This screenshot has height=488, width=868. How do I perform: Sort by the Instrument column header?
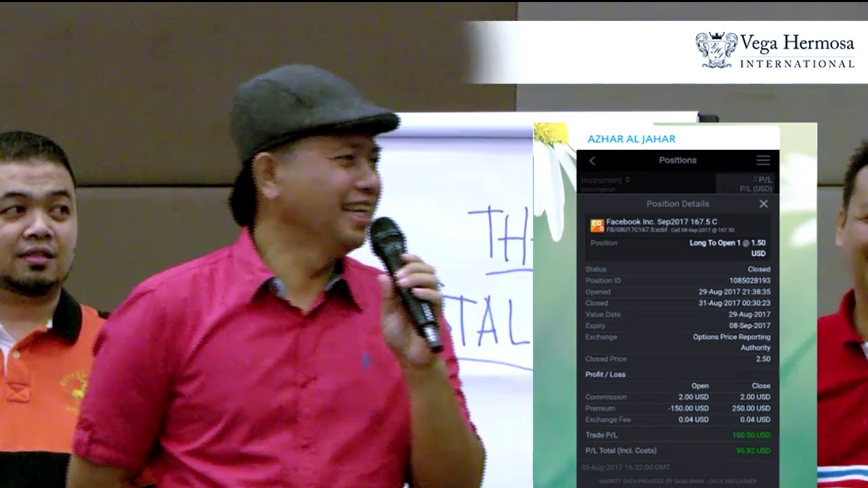pos(605,180)
